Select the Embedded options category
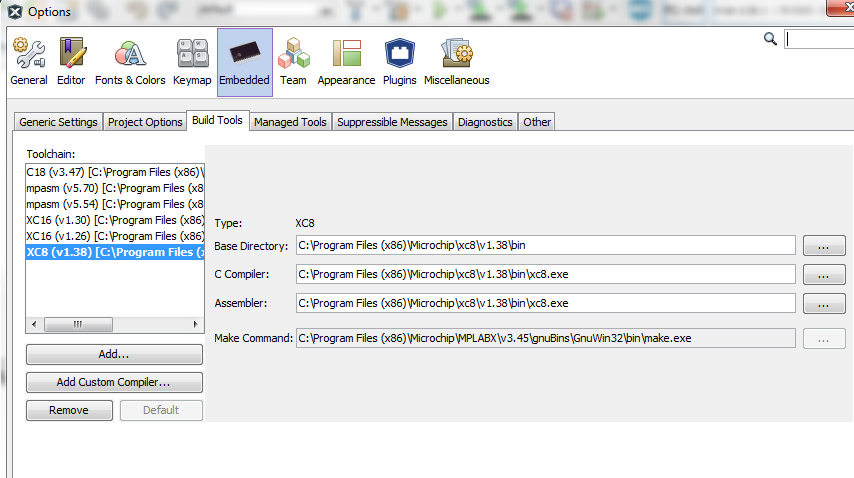The width and height of the screenshot is (854, 478). pyautogui.click(x=245, y=62)
